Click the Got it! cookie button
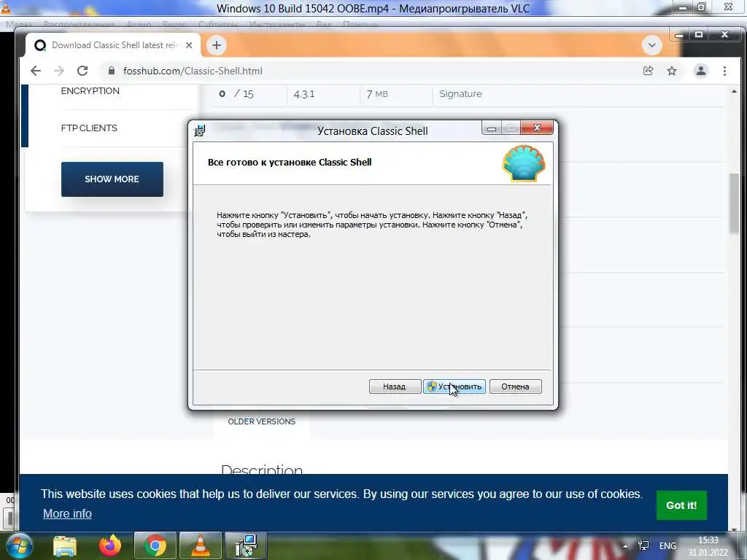 tap(681, 505)
